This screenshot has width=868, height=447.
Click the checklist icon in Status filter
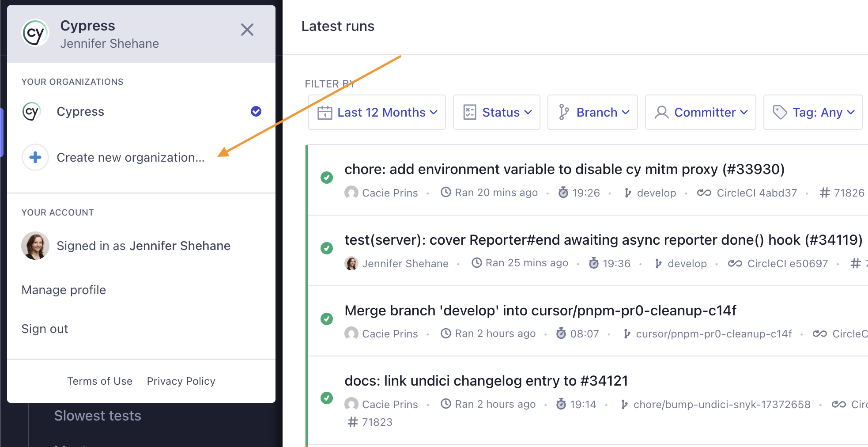click(x=470, y=112)
